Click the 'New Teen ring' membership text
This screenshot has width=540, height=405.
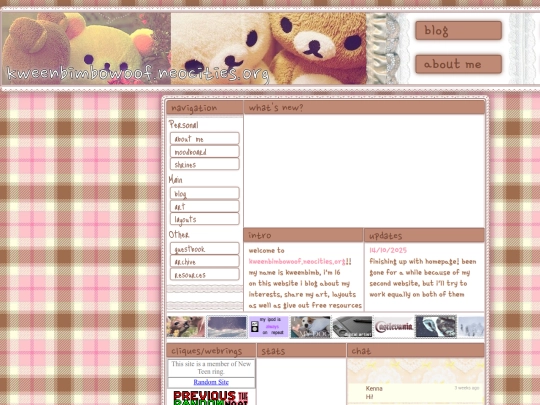[x=211, y=368]
